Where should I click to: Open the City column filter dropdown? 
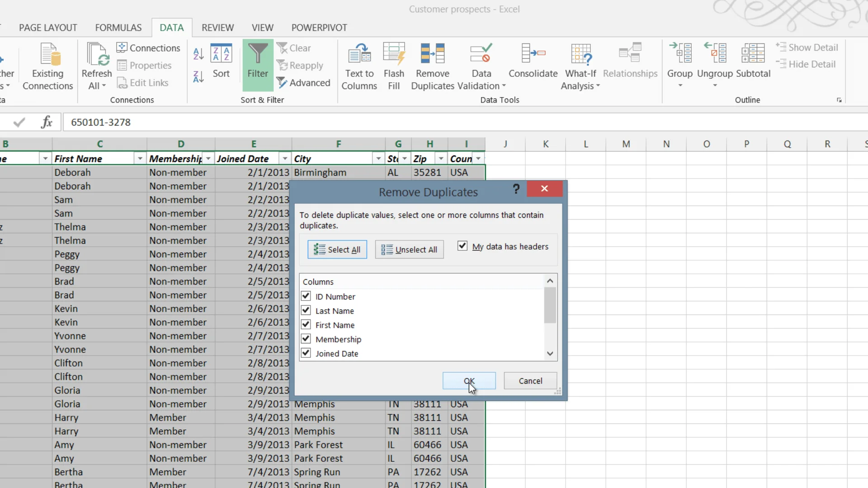point(378,159)
